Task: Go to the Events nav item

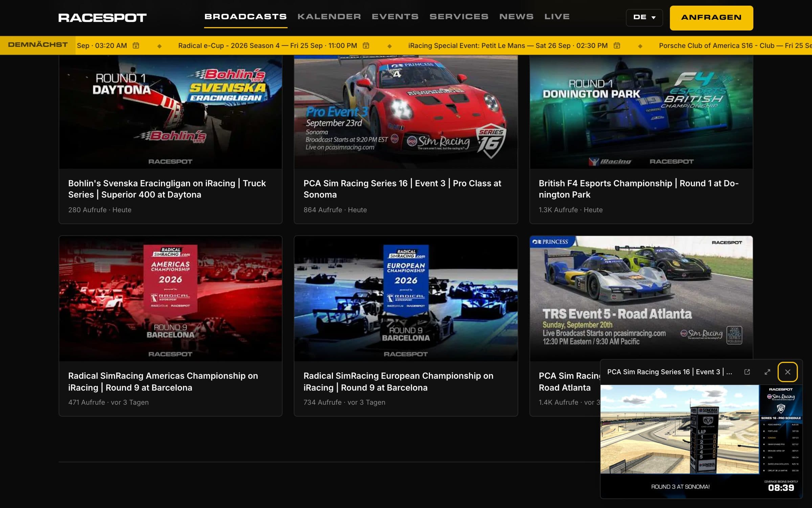Action: pyautogui.click(x=395, y=17)
